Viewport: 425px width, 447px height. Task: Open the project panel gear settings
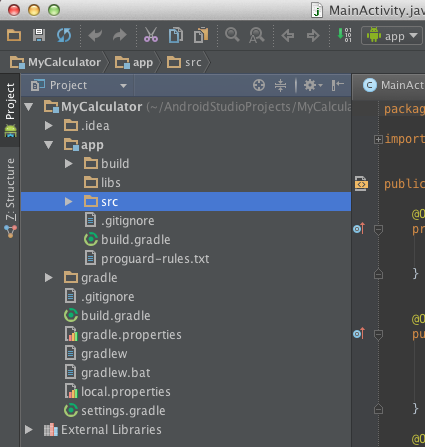(313, 85)
